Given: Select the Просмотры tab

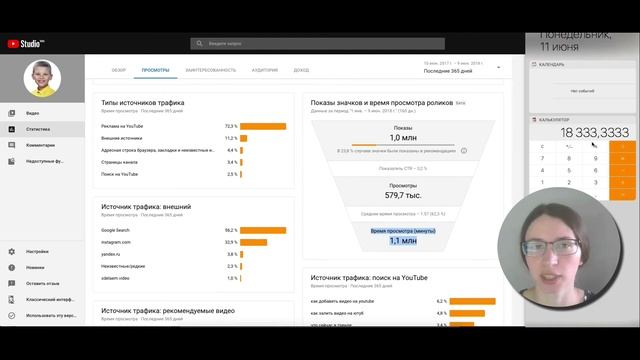Looking at the screenshot, I should pos(156,70).
